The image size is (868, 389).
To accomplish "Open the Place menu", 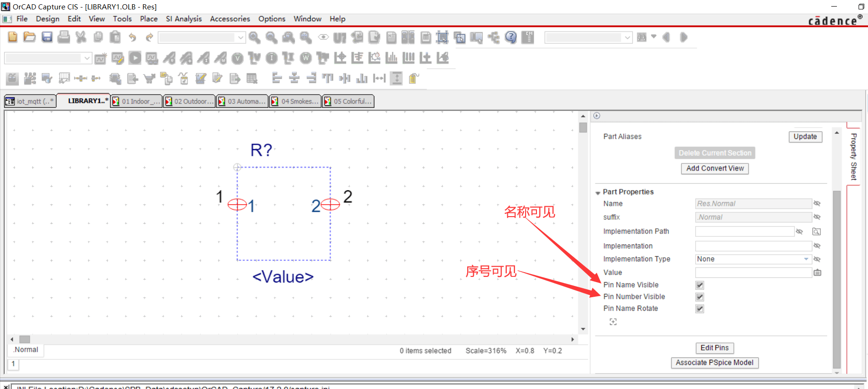I will pos(148,19).
